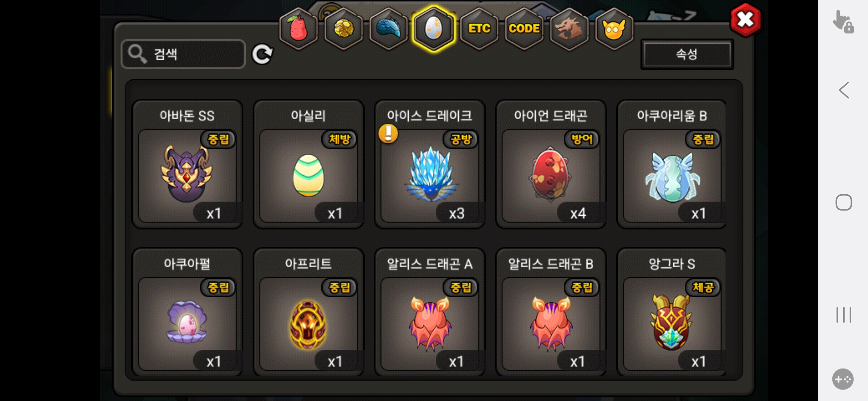868x401 pixels.
Task: Open the fruit food category tab
Action: (299, 29)
